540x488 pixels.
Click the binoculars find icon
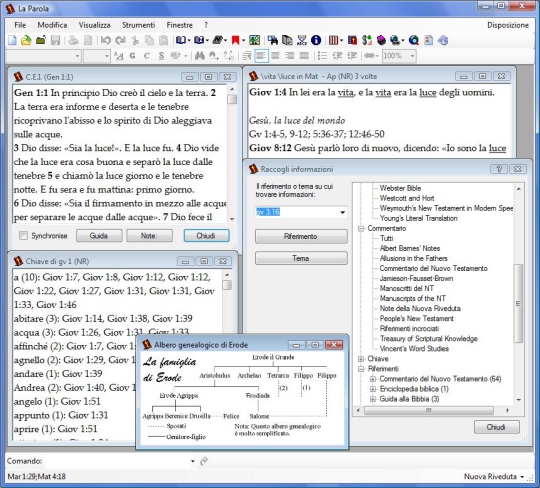click(x=199, y=55)
